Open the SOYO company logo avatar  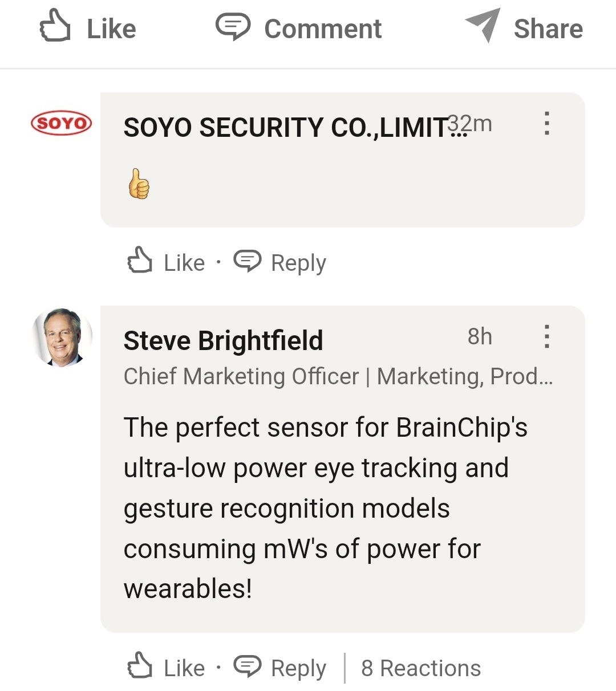click(61, 123)
